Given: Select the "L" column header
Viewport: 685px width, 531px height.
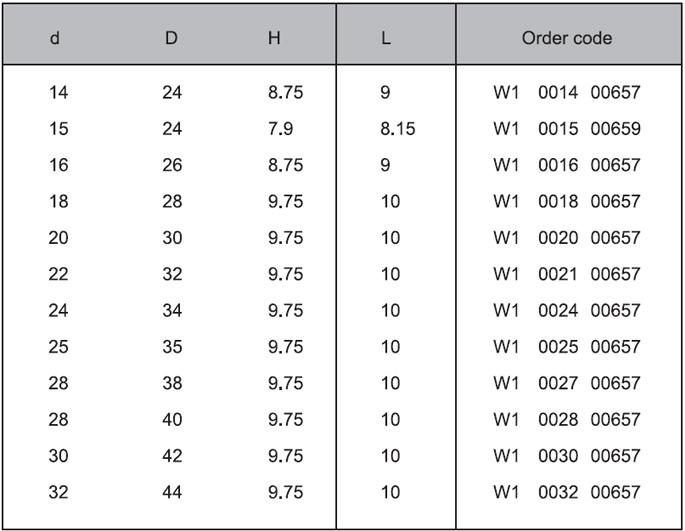Looking at the screenshot, I should pos(385,38).
